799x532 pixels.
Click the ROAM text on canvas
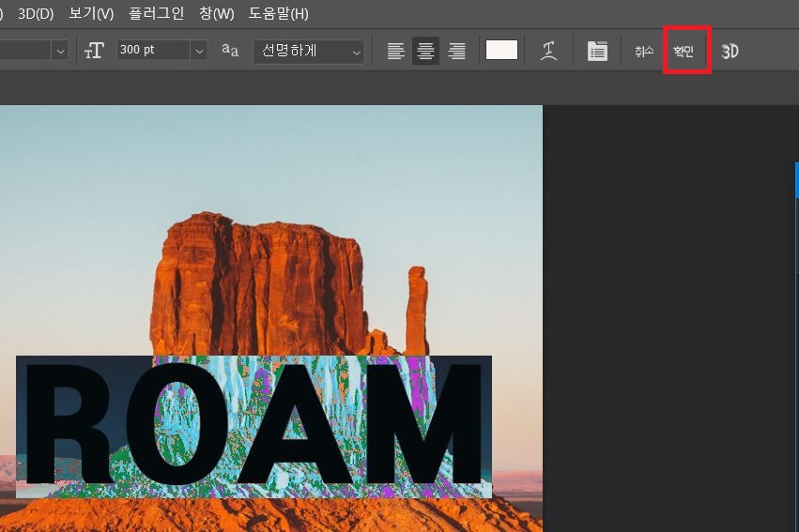click(x=254, y=423)
